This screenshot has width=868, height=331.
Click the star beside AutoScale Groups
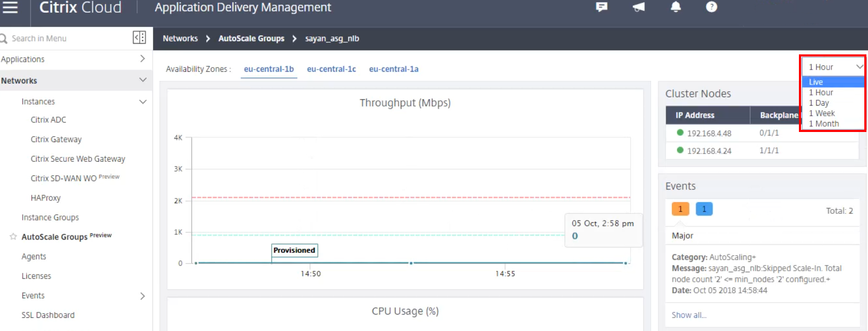[13, 237]
